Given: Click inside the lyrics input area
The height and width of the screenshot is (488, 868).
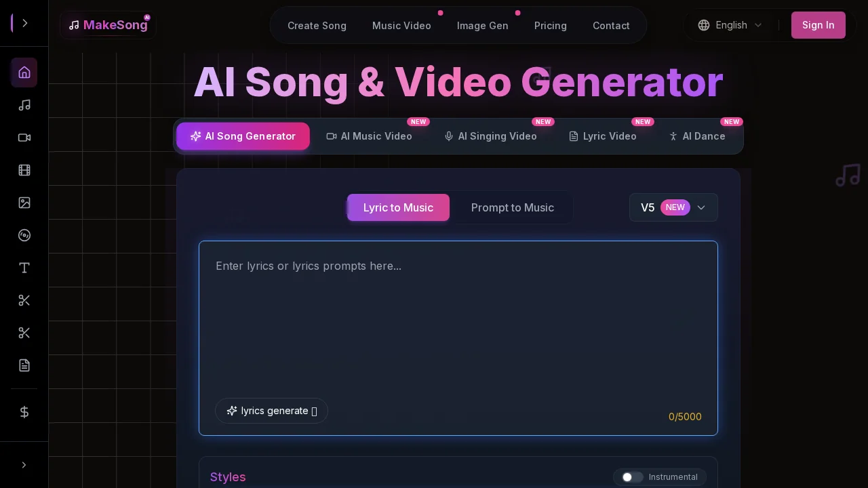Looking at the screenshot, I should point(458,319).
